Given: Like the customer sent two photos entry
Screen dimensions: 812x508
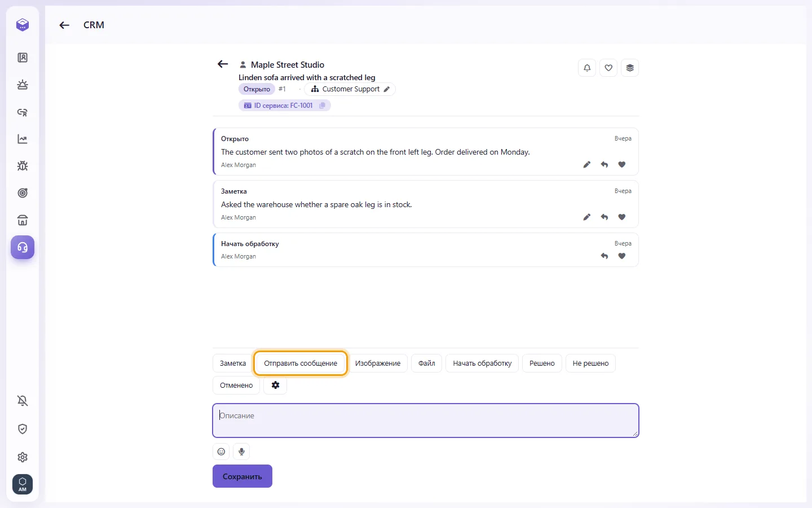Looking at the screenshot, I should pyautogui.click(x=622, y=165).
